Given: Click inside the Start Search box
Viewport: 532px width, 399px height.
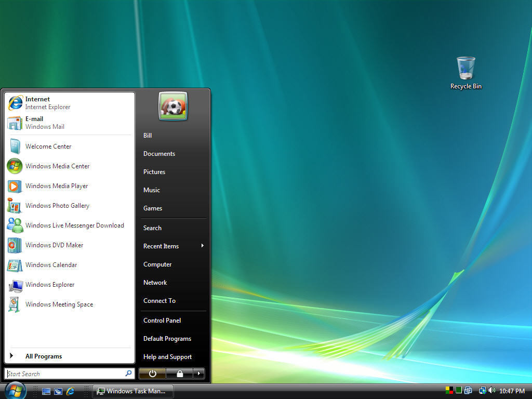Looking at the screenshot, I should click(x=62, y=374).
